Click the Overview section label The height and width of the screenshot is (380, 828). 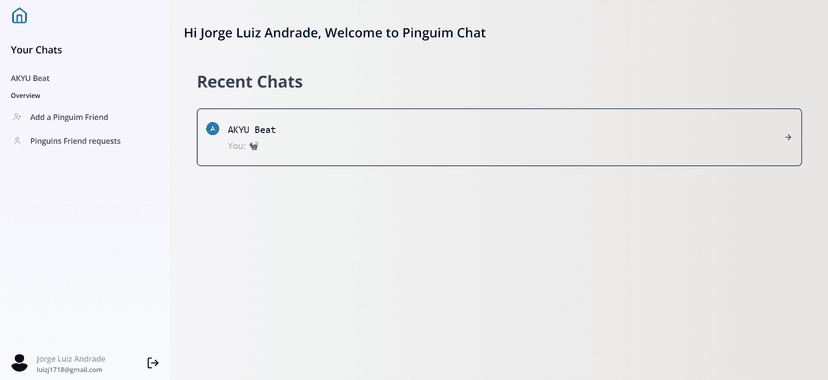tap(25, 96)
